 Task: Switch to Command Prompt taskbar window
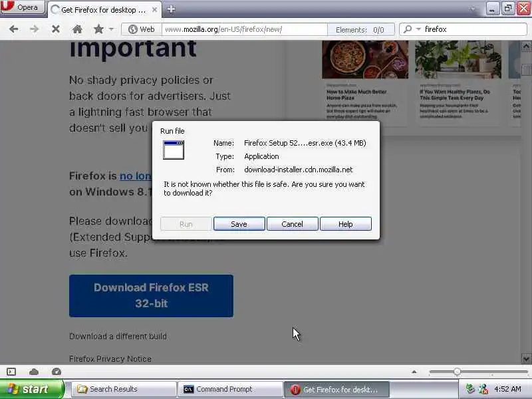click(230, 389)
